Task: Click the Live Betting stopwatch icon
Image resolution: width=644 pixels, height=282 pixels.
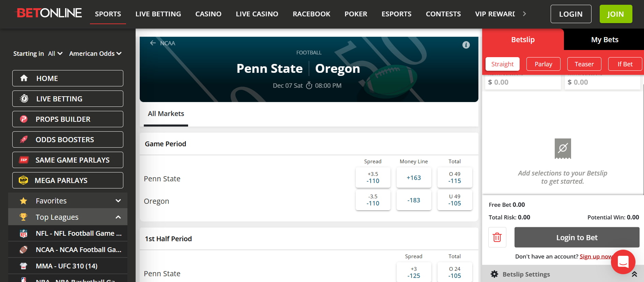Action: (24, 99)
